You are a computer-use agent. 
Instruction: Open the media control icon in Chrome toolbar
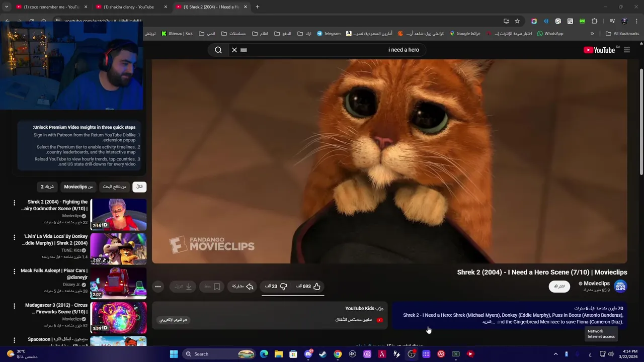pos(612,21)
